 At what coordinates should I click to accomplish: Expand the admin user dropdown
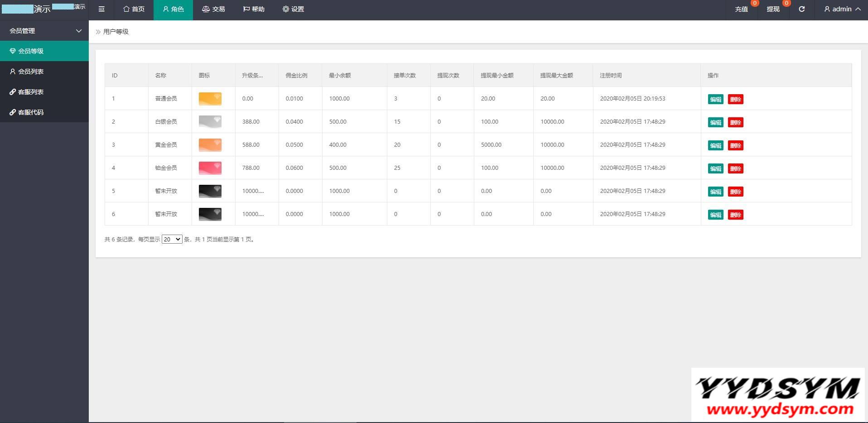[x=842, y=9]
